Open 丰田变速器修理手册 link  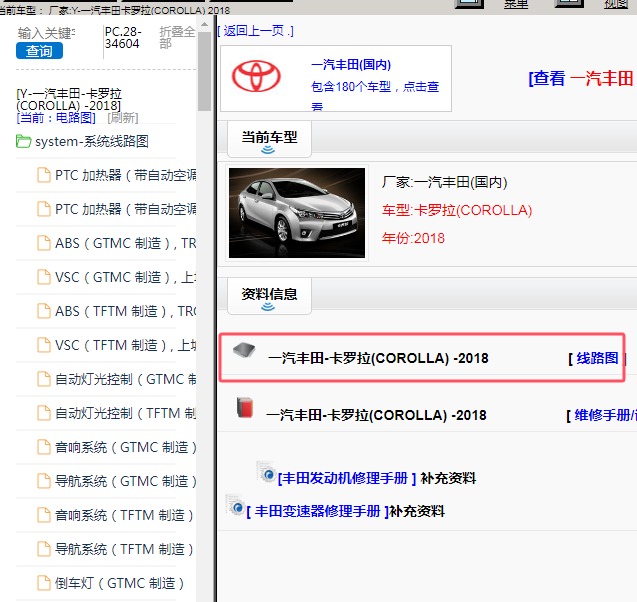[317, 511]
